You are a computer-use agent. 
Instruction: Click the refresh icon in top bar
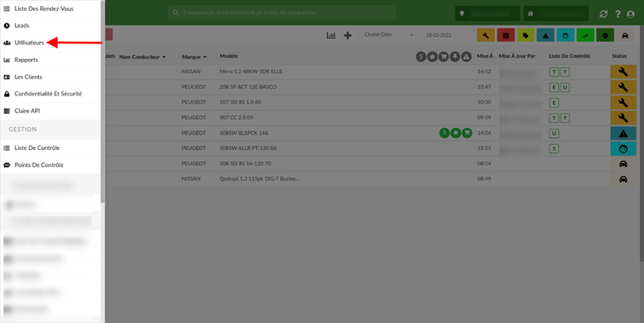point(603,14)
